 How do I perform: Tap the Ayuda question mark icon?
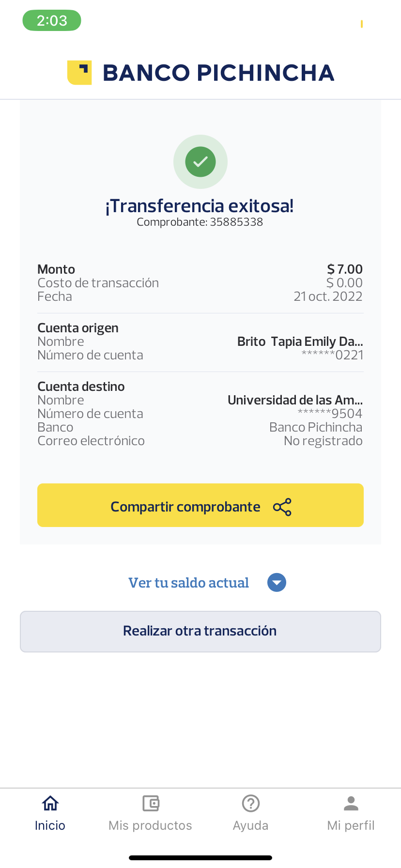[251, 803]
